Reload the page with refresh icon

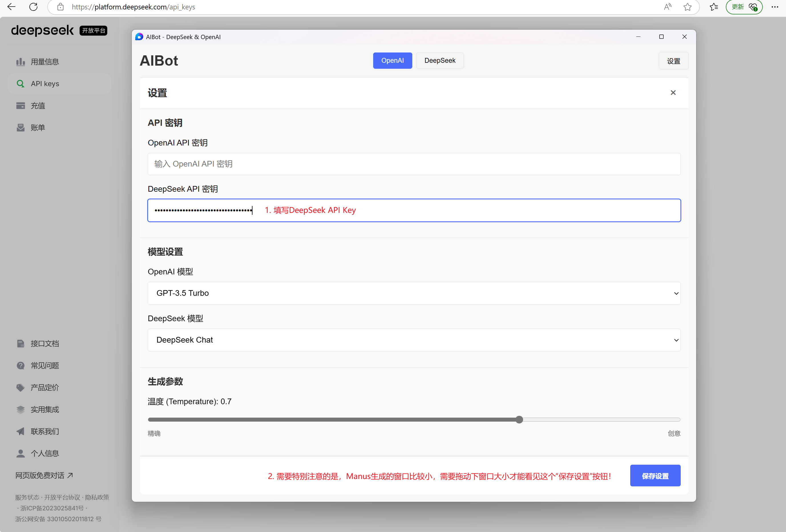(33, 7)
